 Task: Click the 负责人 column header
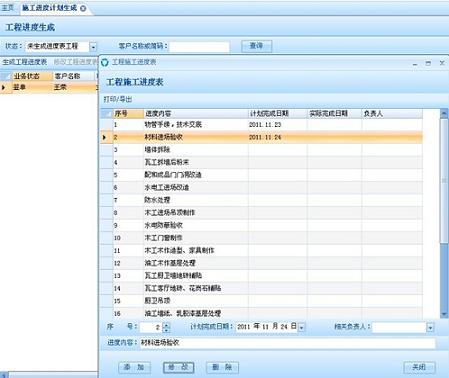392,114
